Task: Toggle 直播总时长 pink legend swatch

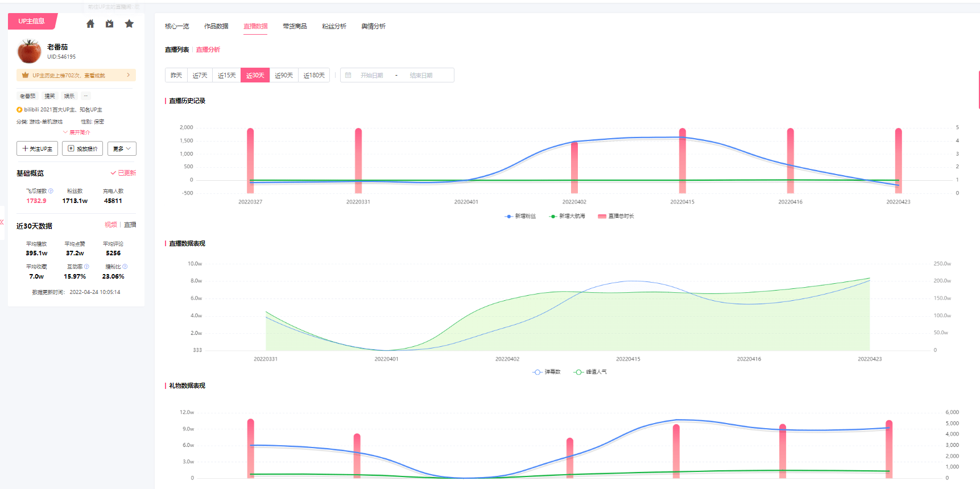Action: tap(602, 216)
